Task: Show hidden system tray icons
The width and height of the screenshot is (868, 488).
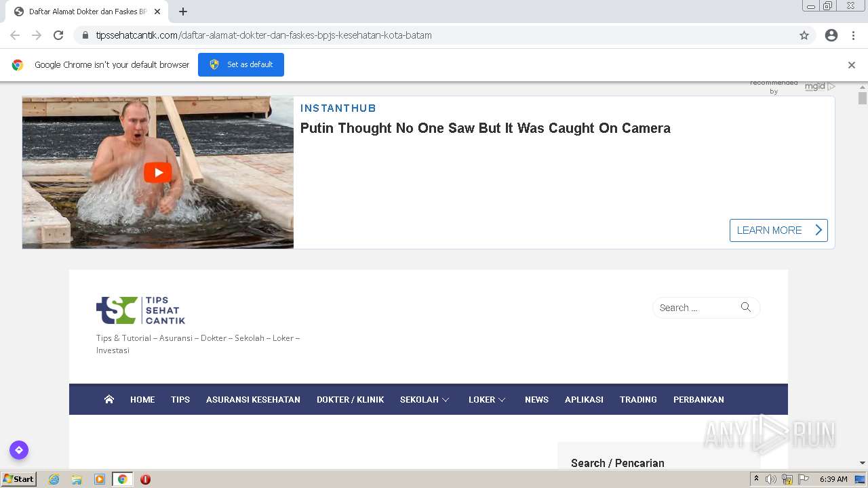Action: pyautogui.click(x=757, y=479)
